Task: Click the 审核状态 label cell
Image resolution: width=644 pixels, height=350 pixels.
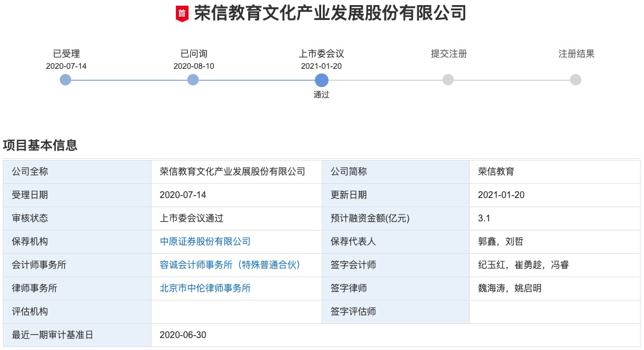Action: [77, 219]
